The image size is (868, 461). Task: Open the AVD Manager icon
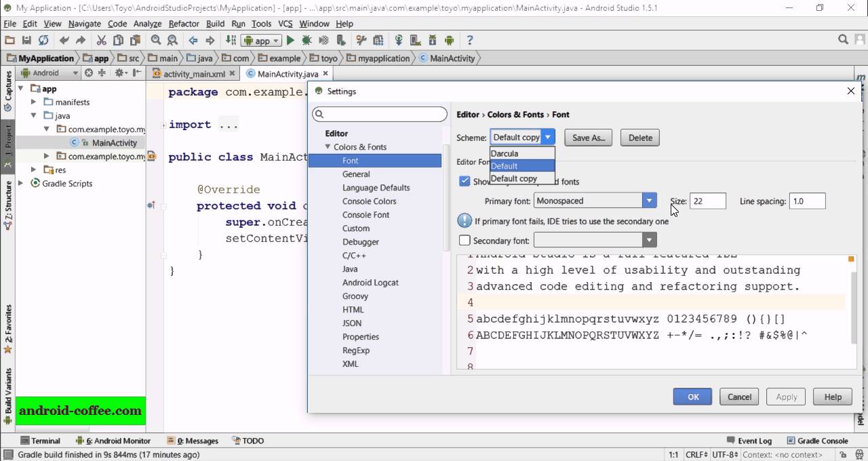(x=415, y=41)
